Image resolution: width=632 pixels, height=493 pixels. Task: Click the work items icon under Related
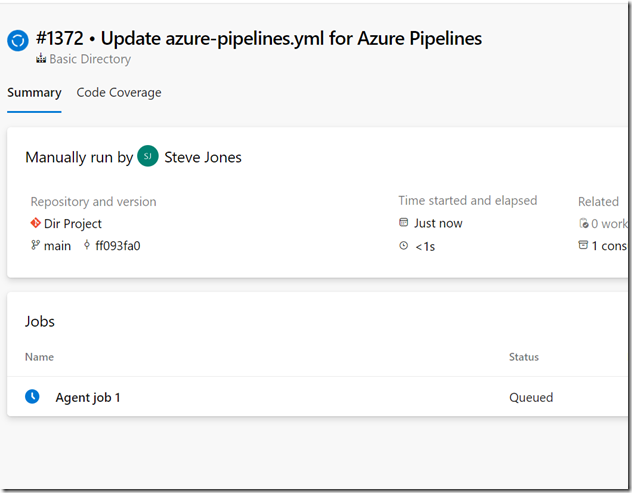(584, 223)
